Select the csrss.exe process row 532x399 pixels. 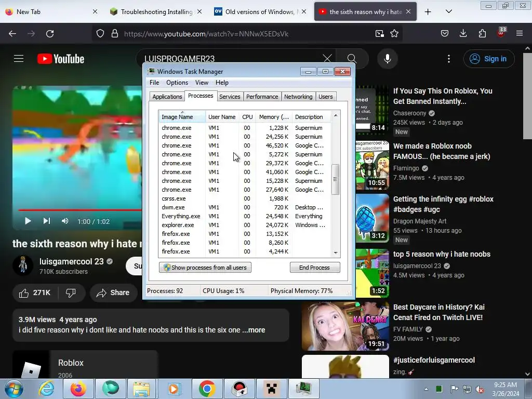245,198
